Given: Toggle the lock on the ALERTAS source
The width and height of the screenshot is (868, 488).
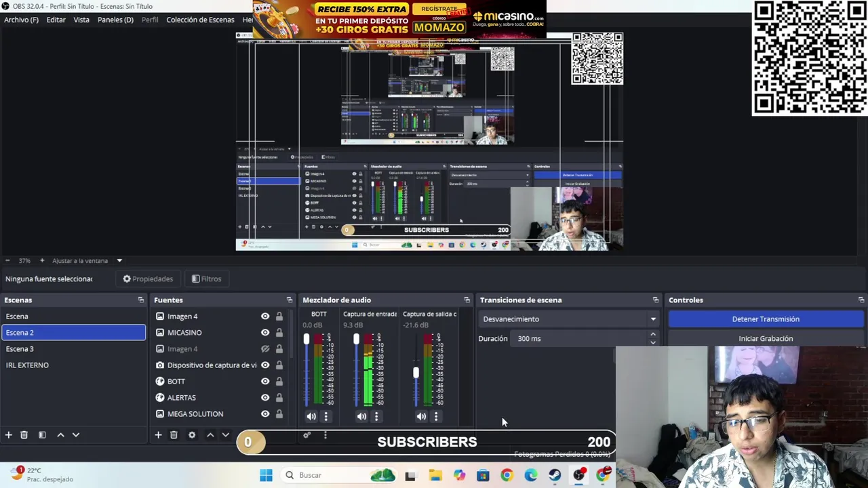Looking at the screenshot, I should click(x=279, y=398).
